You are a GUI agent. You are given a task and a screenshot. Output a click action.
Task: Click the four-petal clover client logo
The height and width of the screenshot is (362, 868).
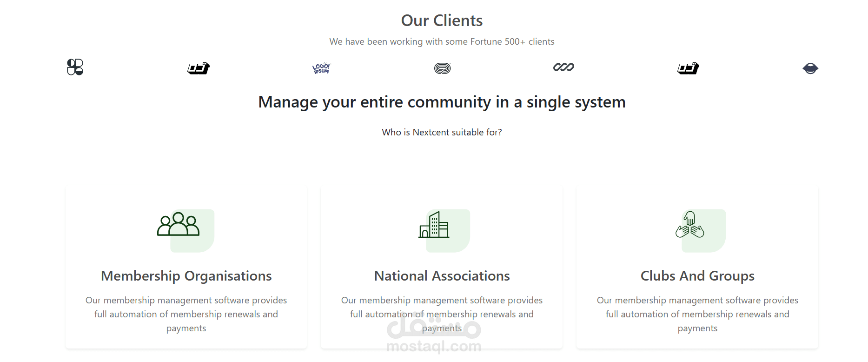(75, 67)
